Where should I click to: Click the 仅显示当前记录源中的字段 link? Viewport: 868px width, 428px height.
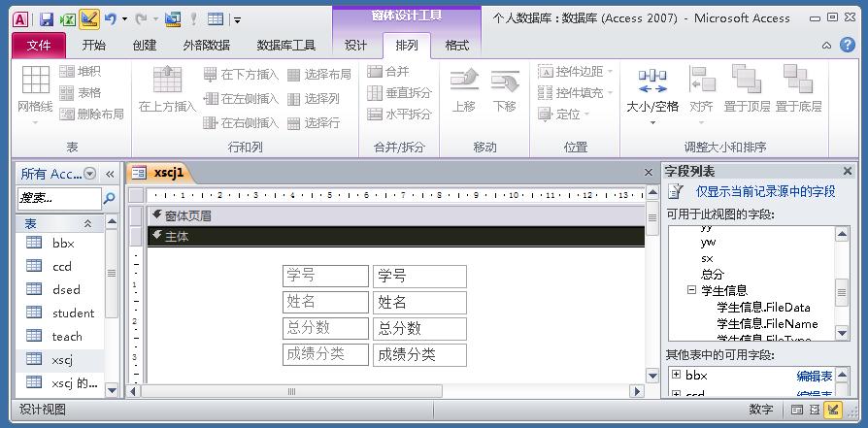coord(765,192)
